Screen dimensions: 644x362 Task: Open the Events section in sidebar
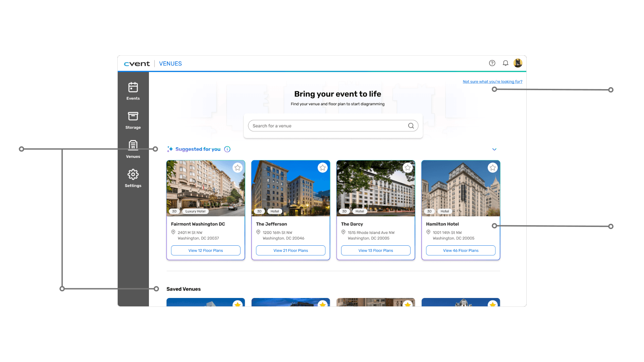(x=133, y=91)
